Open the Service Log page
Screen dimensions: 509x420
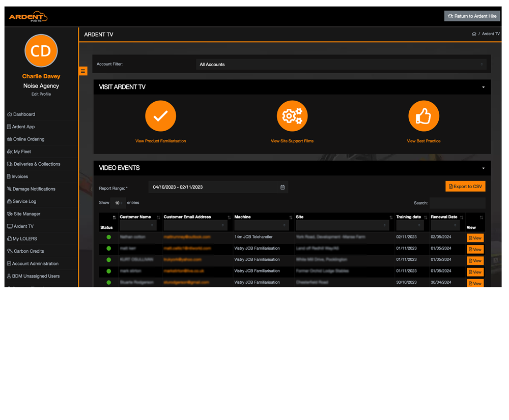point(22,201)
